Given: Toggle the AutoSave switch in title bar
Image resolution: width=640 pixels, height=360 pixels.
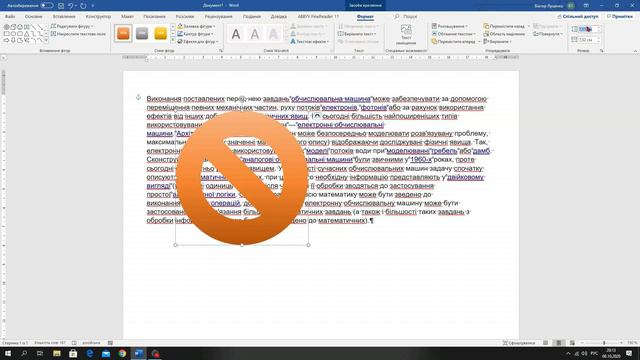Looking at the screenshot, I should pos(47,6).
